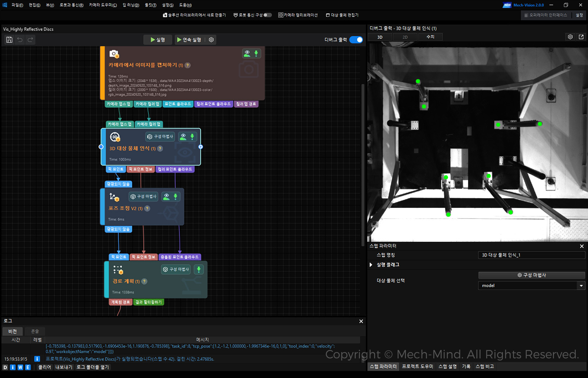Open the 파일(F) menu
588x378 pixels.
pos(17,5)
